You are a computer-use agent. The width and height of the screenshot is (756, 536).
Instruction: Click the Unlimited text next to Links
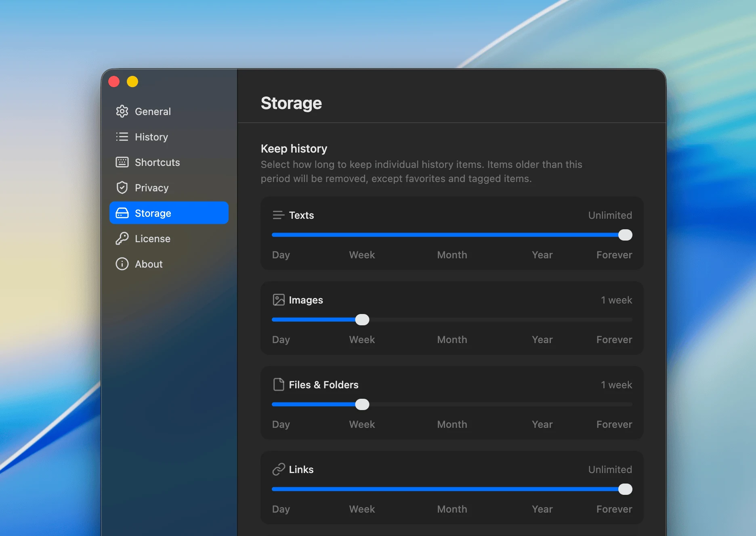point(610,469)
